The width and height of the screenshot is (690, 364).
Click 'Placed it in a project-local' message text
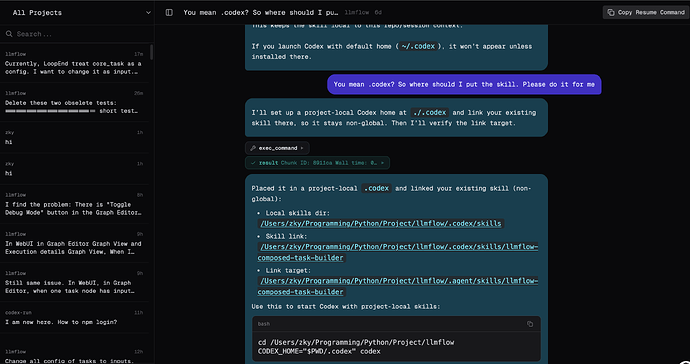pos(391,194)
